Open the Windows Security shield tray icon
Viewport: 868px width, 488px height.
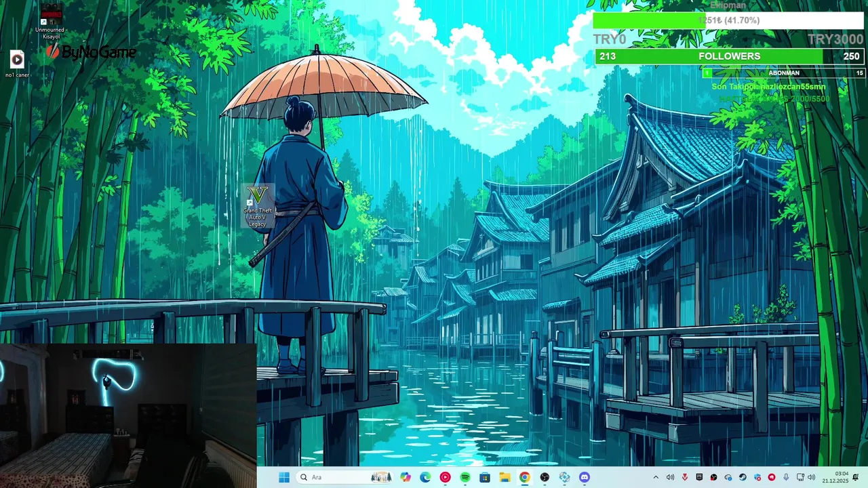[x=757, y=477]
